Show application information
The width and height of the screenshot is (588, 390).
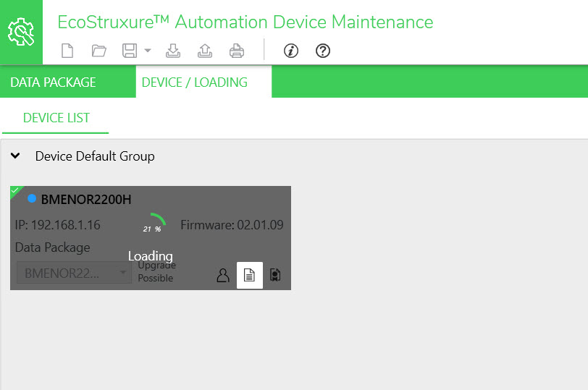pos(291,51)
